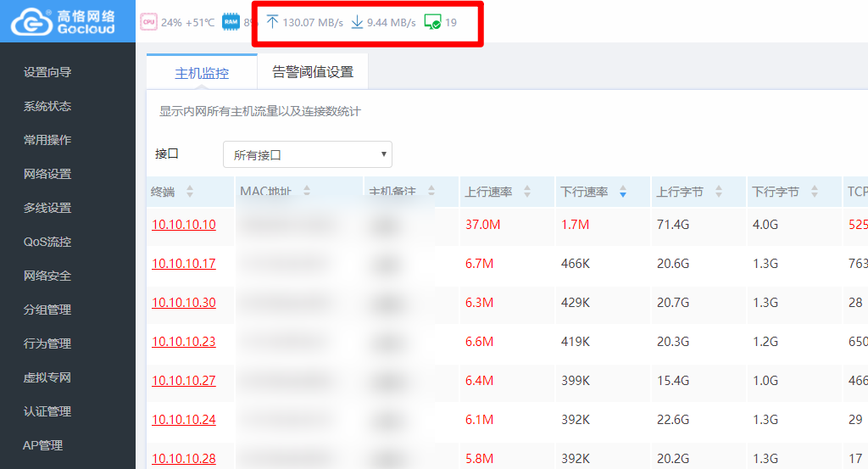This screenshot has height=469, width=868.
Task: Click the 4.0G download bytes cell
Action: coord(765,224)
